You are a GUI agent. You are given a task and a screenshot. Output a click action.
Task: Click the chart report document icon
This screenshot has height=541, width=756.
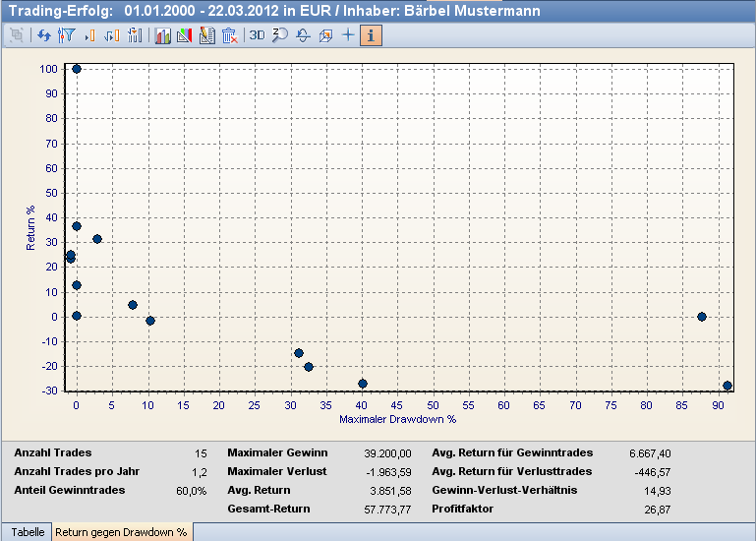[206, 35]
